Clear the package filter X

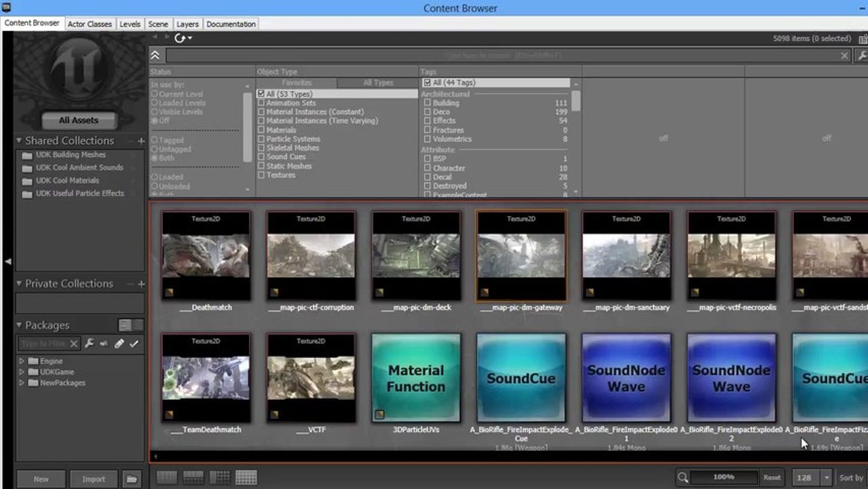74,344
